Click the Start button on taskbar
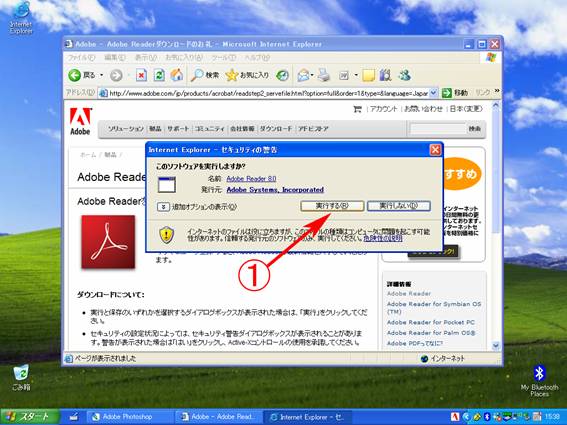The width and height of the screenshot is (567, 425). pyautogui.click(x=30, y=417)
